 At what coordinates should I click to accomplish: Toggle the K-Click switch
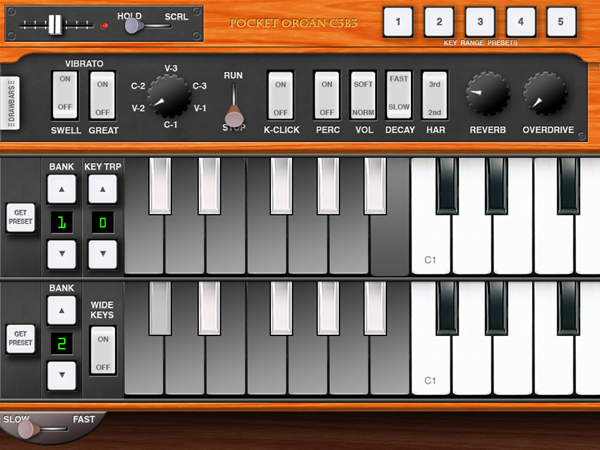coord(280,95)
